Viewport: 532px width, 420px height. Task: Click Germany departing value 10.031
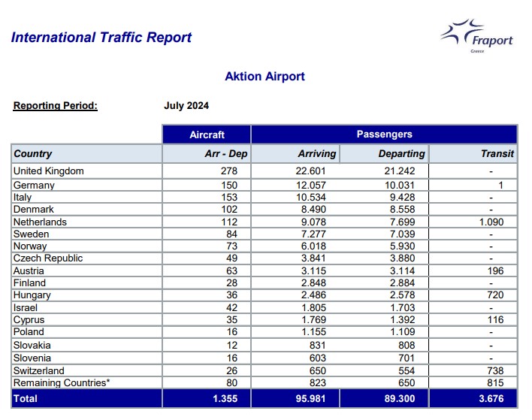point(399,186)
